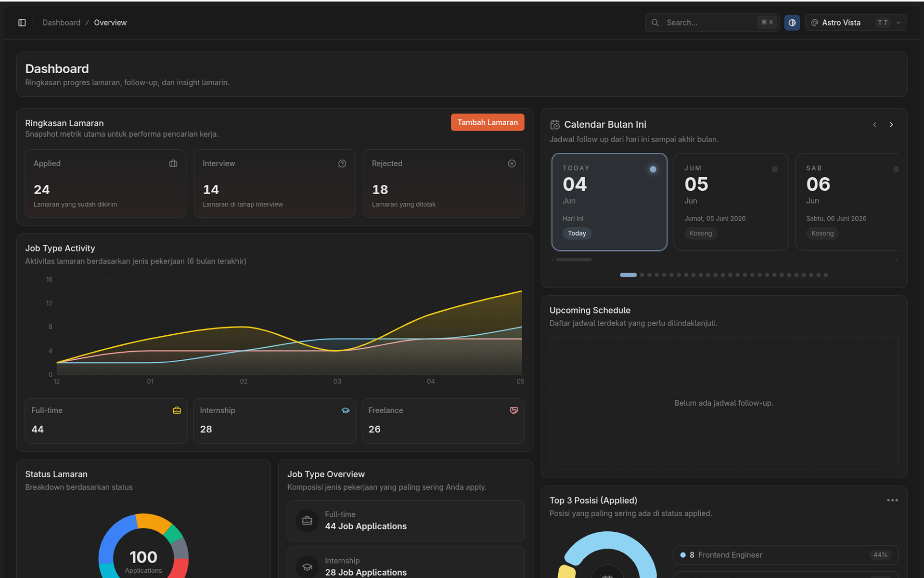
Task: Click the X circle icon on Rejected card
Action: tap(512, 164)
